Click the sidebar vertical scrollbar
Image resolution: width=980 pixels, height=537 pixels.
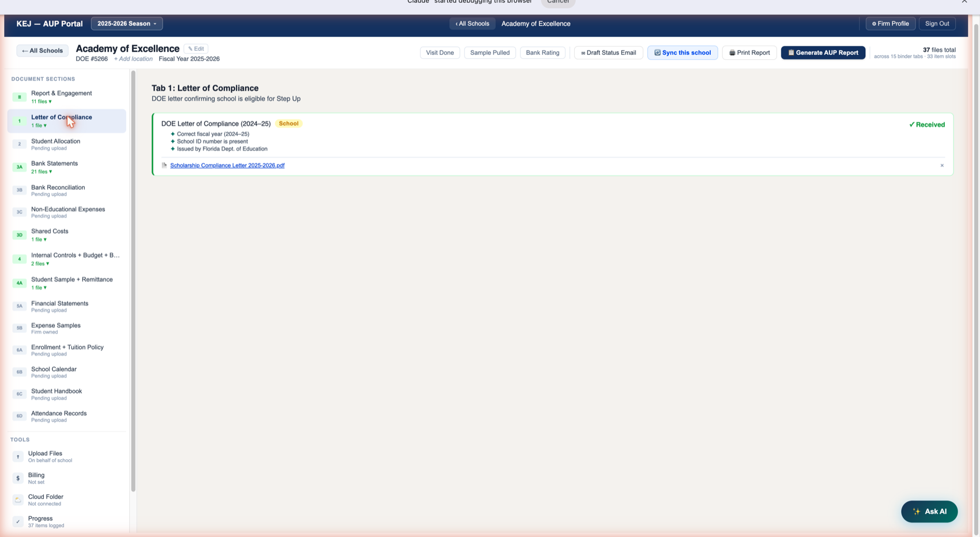(133, 281)
